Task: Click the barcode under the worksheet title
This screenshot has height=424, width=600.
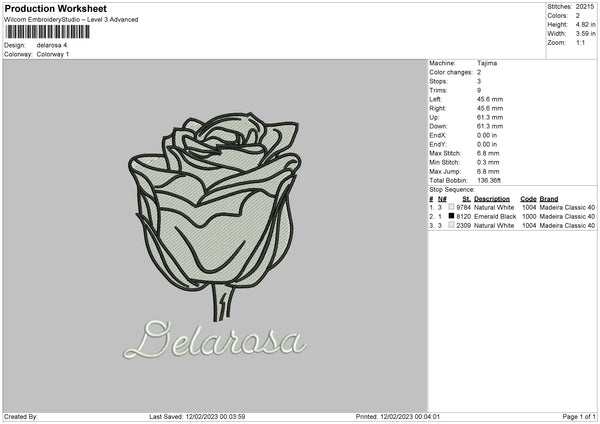Action: click(x=48, y=32)
